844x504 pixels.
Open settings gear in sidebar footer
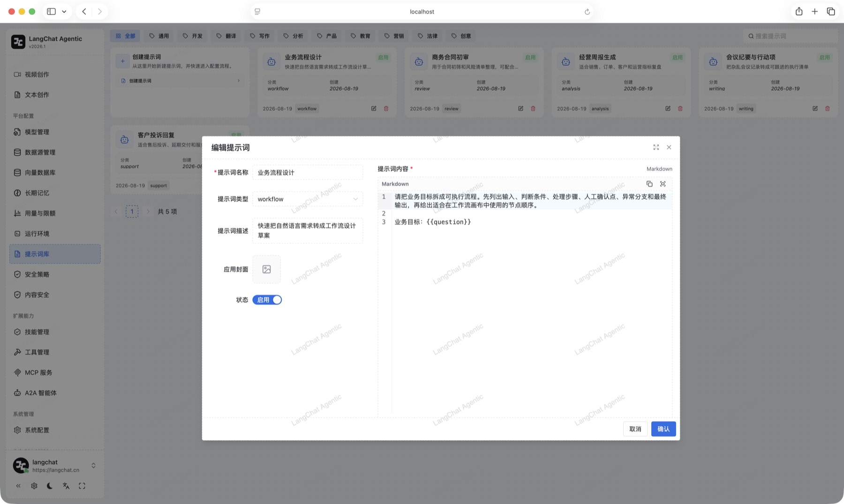tap(34, 486)
